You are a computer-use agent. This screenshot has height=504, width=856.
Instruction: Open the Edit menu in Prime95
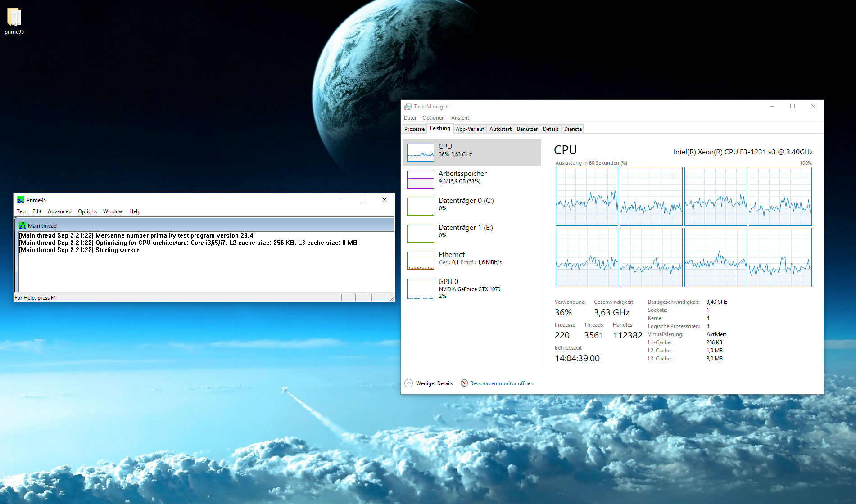point(37,211)
